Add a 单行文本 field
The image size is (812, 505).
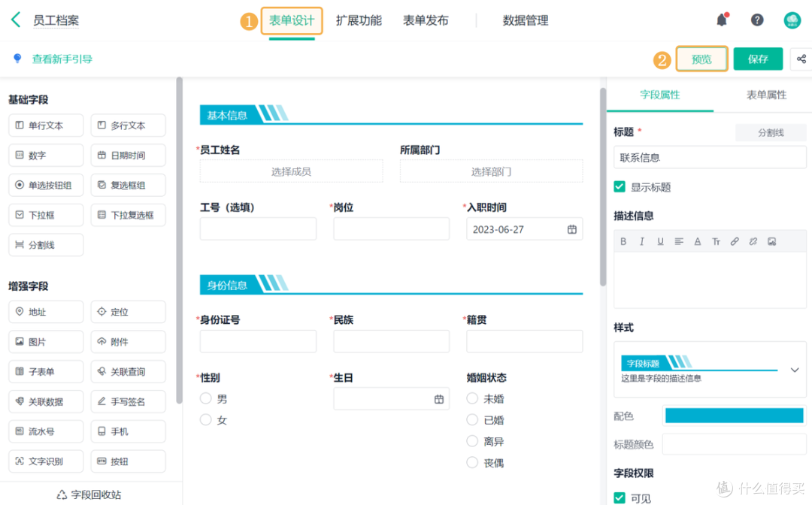point(46,125)
